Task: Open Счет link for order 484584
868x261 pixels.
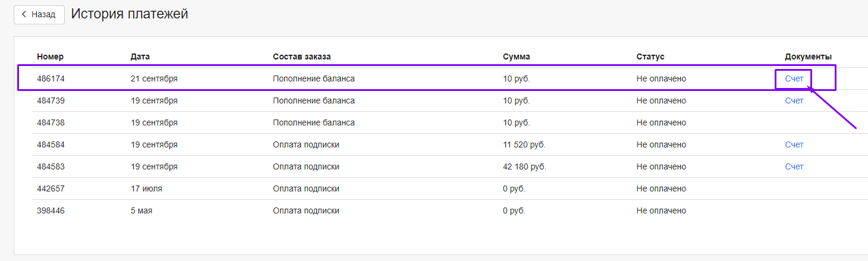Action: pyautogui.click(x=794, y=144)
